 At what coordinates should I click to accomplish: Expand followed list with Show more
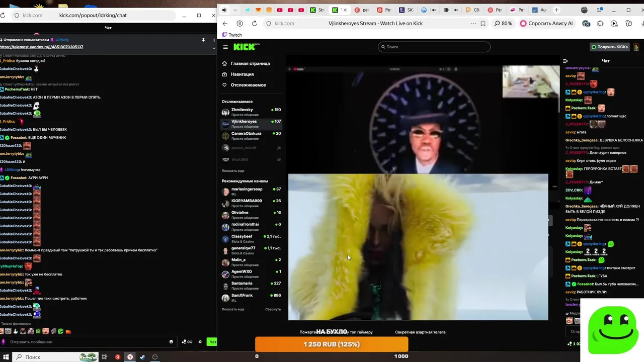tap(233, 171)
